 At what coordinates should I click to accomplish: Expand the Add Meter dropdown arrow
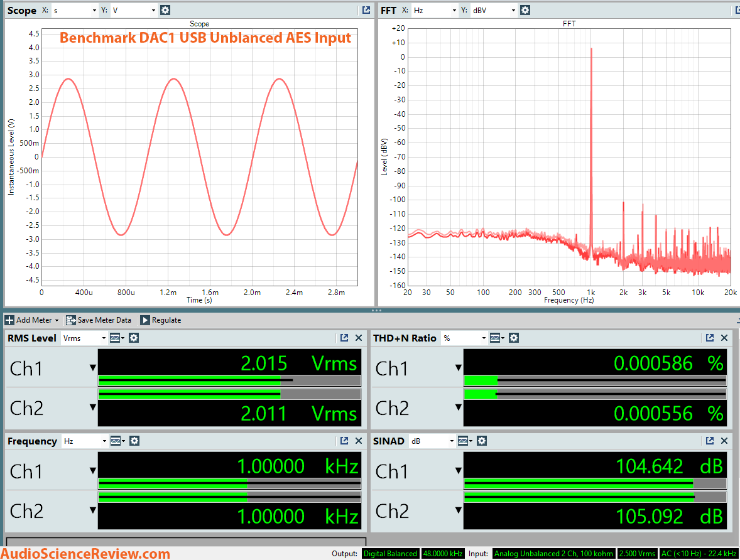(x=57, y=320)
